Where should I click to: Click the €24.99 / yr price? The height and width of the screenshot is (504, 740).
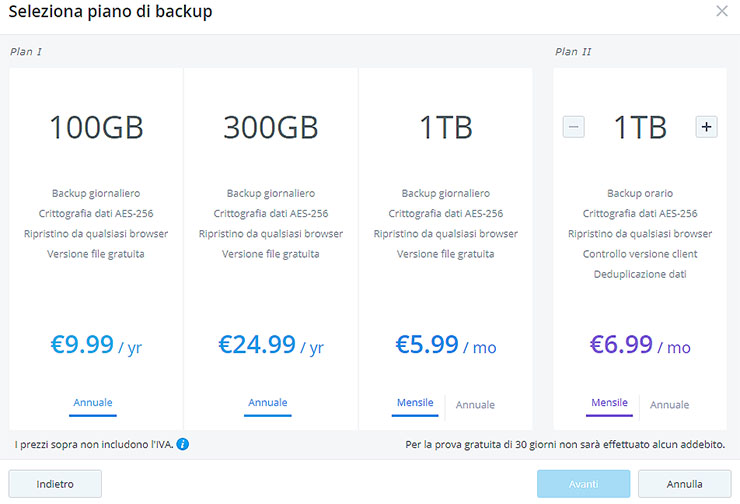[x=271, y=346]
